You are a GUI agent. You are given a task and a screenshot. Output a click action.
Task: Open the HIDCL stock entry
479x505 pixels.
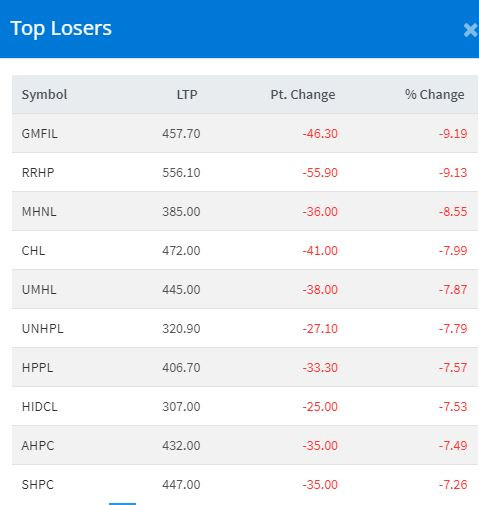tap(40, 407)
